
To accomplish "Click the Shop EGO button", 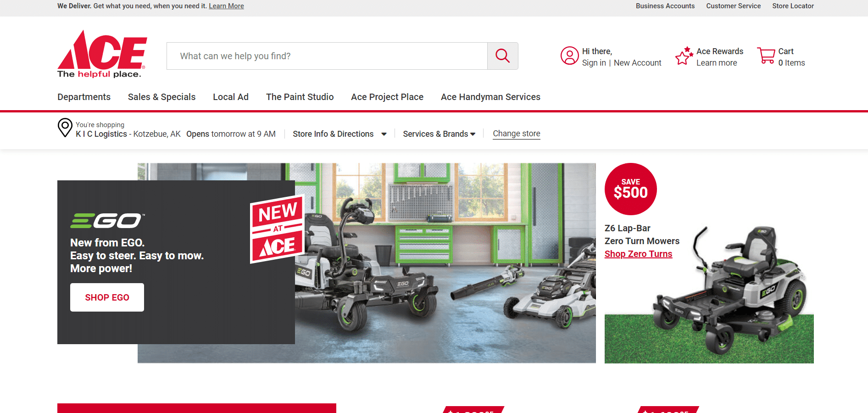I will pyautogui.click(x=107, y=297).
